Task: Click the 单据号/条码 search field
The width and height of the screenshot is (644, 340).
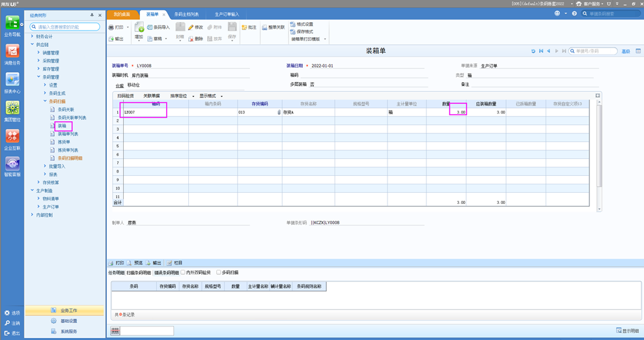Action: click(593, 51)
